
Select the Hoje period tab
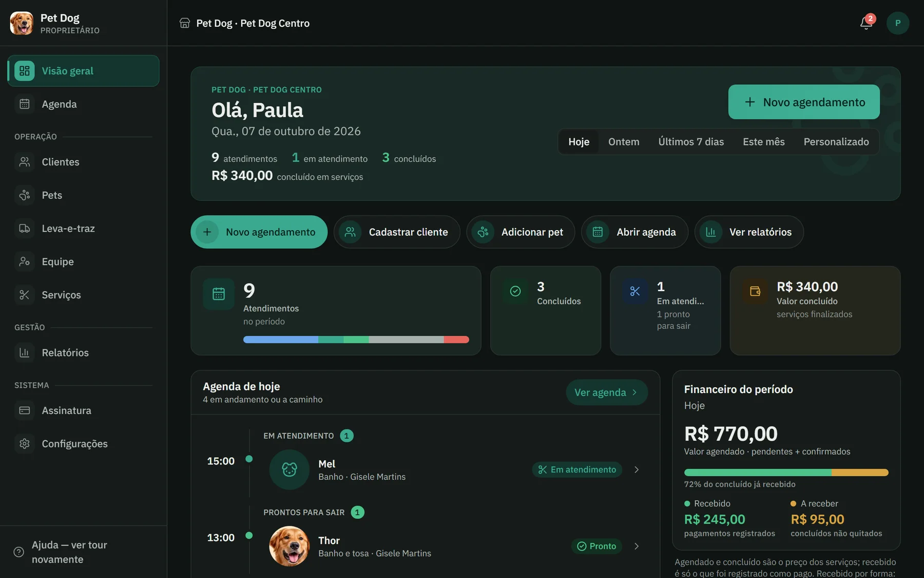click(579, 142)
